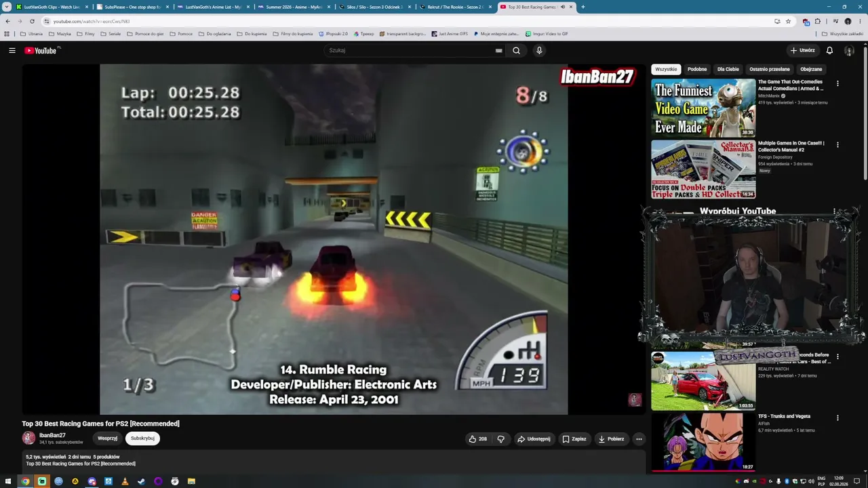Click the Utwórz create button
Image resolution: width=868 pixels, height=488 pixels.
click(x=802, y=50)
